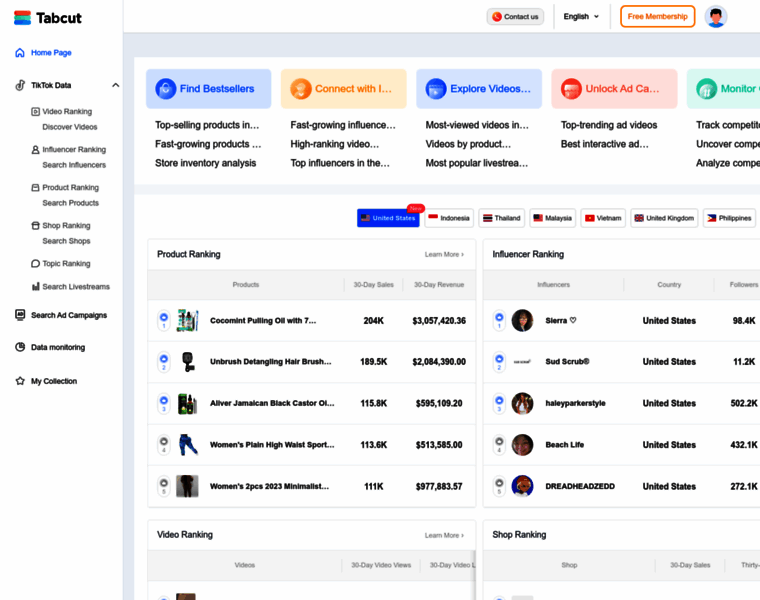Click the Contact us button
The height and width of the screenshot is (600, 760).
[x=515, y=16]
